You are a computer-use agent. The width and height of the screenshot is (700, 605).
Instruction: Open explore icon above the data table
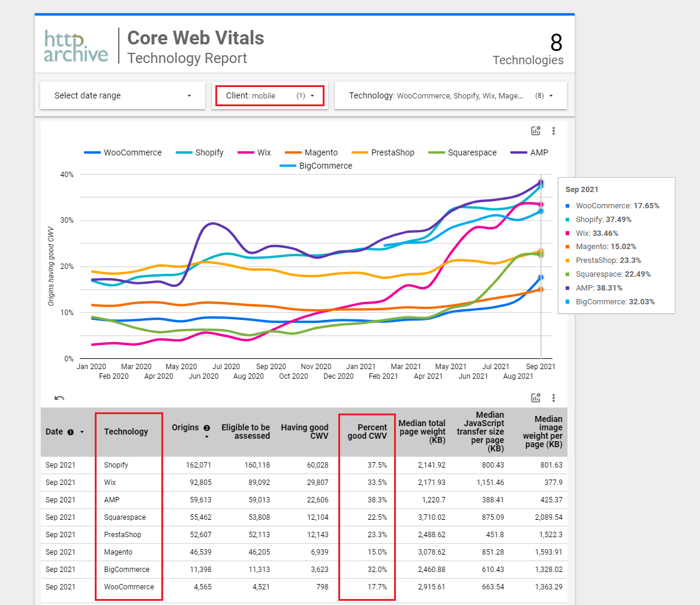536,398
